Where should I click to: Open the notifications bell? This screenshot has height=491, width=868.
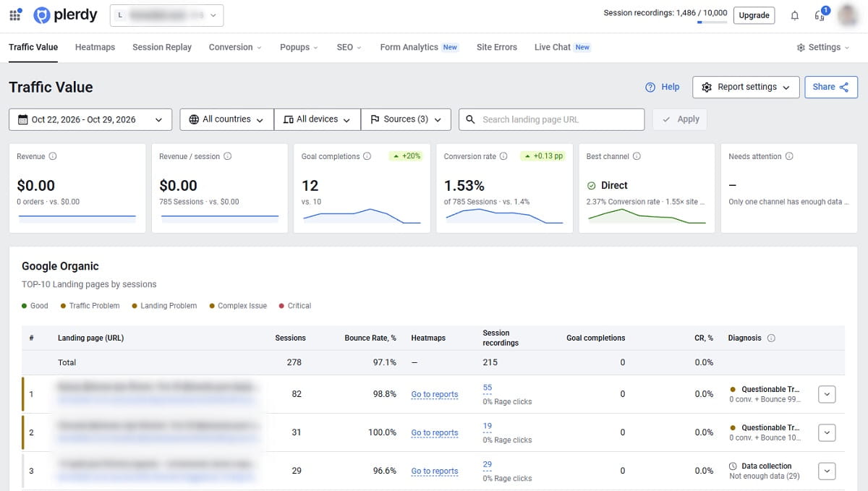[x=795, y=15]
